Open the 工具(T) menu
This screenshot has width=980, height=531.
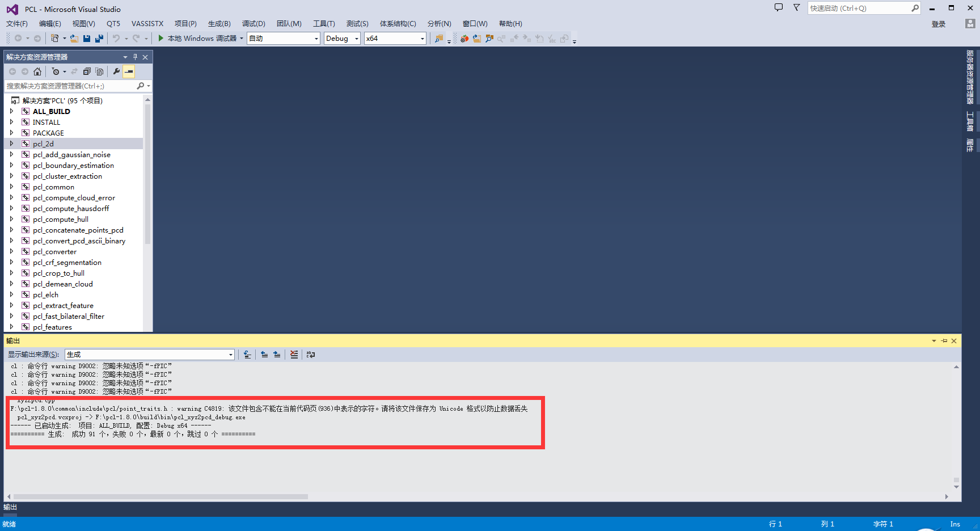click(324, 24)
